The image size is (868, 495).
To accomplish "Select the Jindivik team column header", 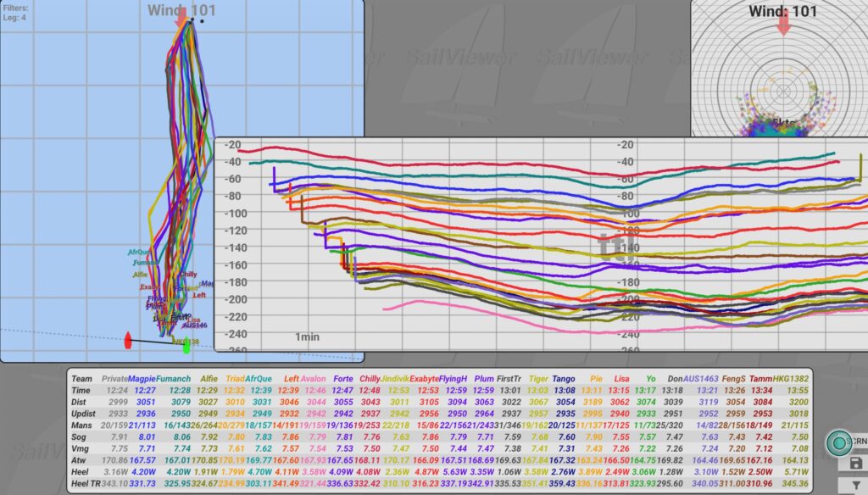I will tap(395, 379).
